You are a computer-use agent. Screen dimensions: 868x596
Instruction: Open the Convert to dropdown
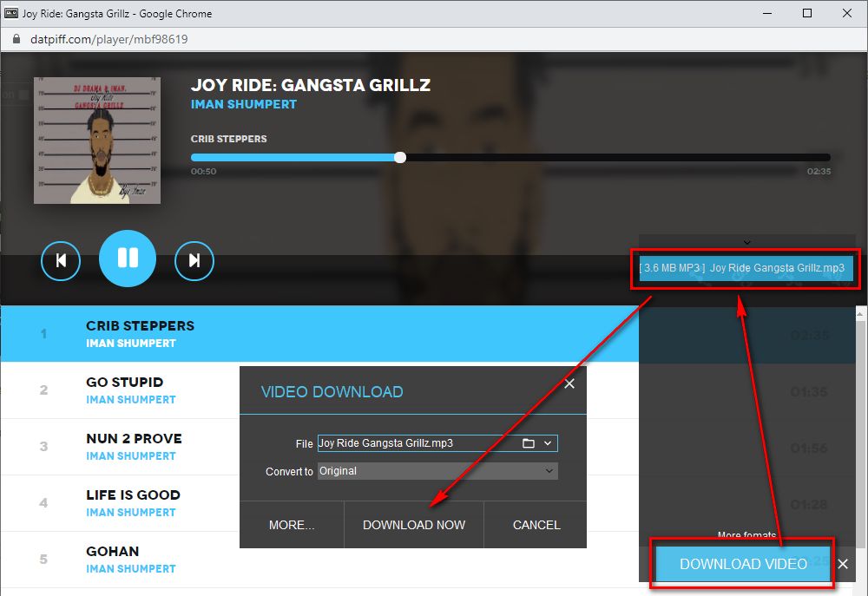click(437, 471)
